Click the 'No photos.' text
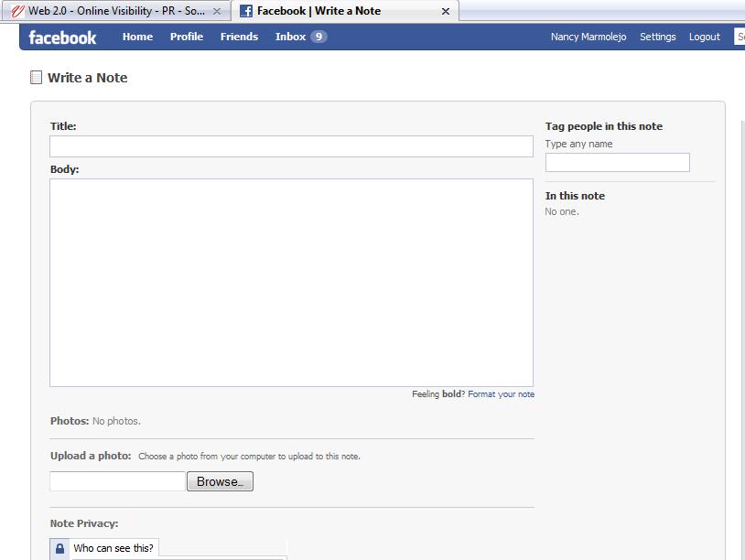 116,421
